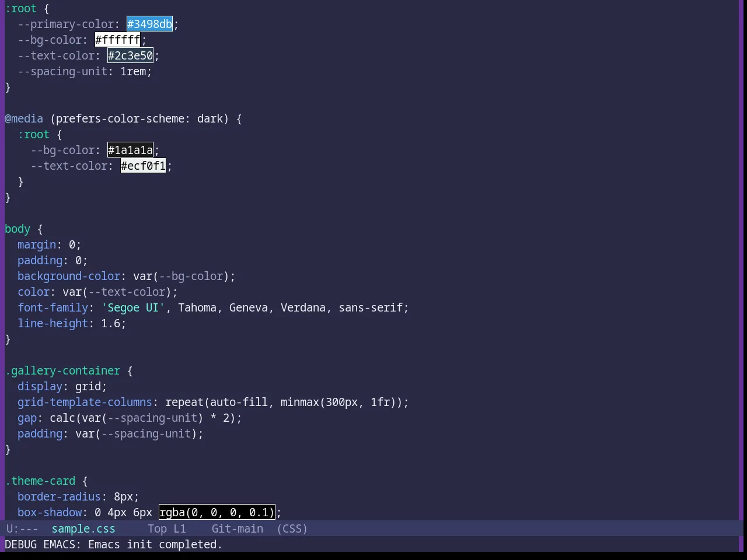Click the #ffffff color value
The height and width of the screenshot is (560, 747).
[117, 40]
